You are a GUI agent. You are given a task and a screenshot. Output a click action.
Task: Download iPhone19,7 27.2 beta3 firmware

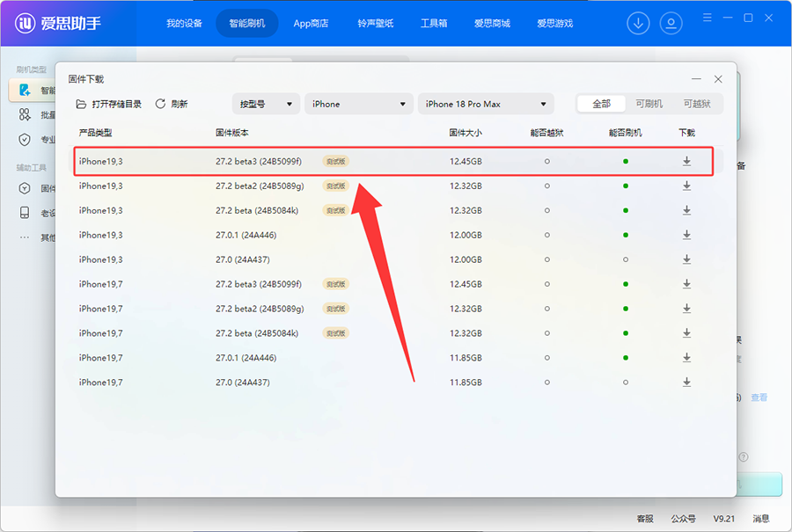(686, 284)
